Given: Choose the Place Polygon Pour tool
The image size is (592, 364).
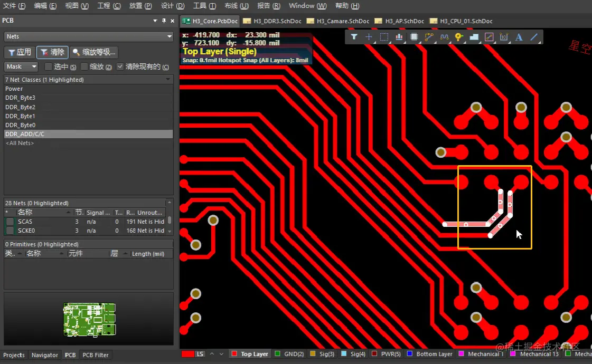Looking at the screenshot, I should (474, 37).
